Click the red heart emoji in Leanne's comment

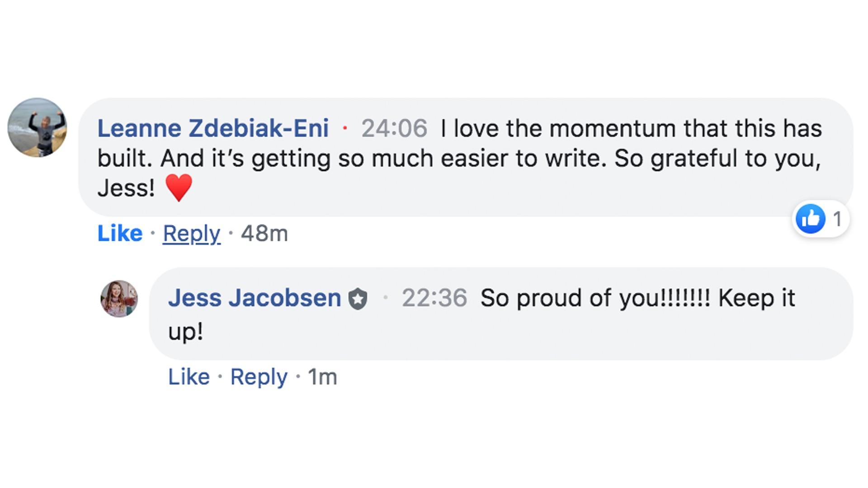[x=179, y=188]
